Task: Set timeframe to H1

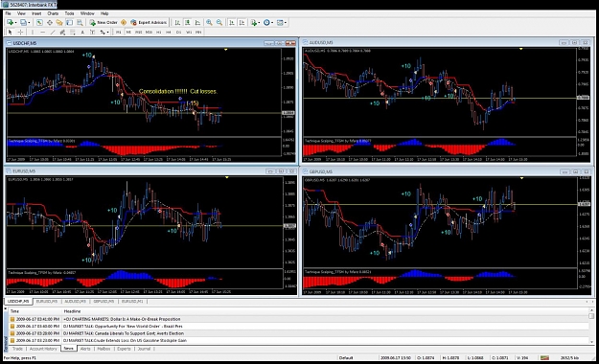Action: [x=159, y=32]
